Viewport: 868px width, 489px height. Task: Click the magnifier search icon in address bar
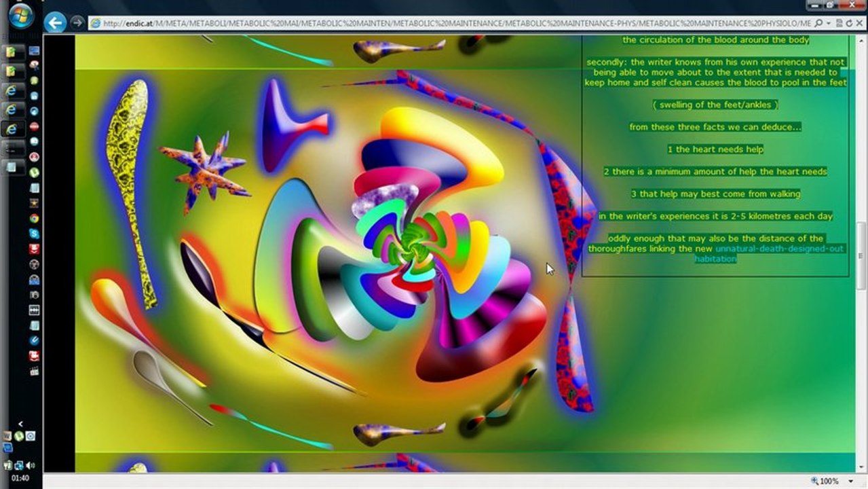(818, 23)
